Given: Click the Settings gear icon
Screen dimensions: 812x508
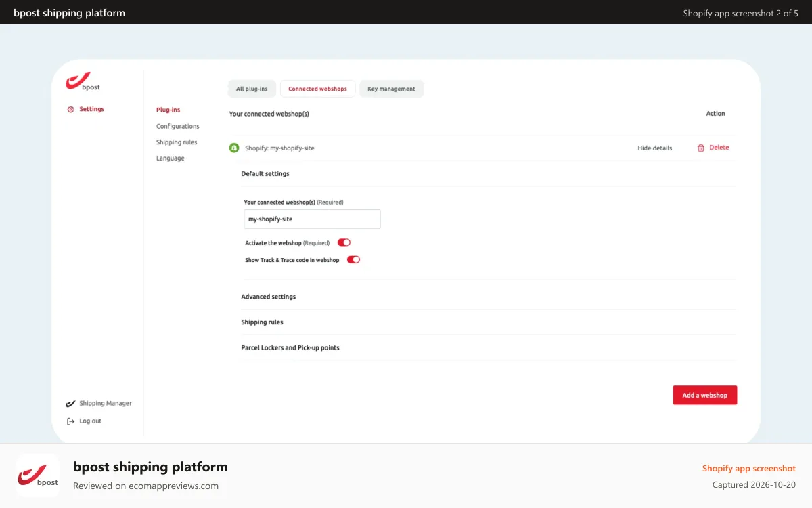Looking at the screenshot, I should pyautogui.click(x=70, y=109).
